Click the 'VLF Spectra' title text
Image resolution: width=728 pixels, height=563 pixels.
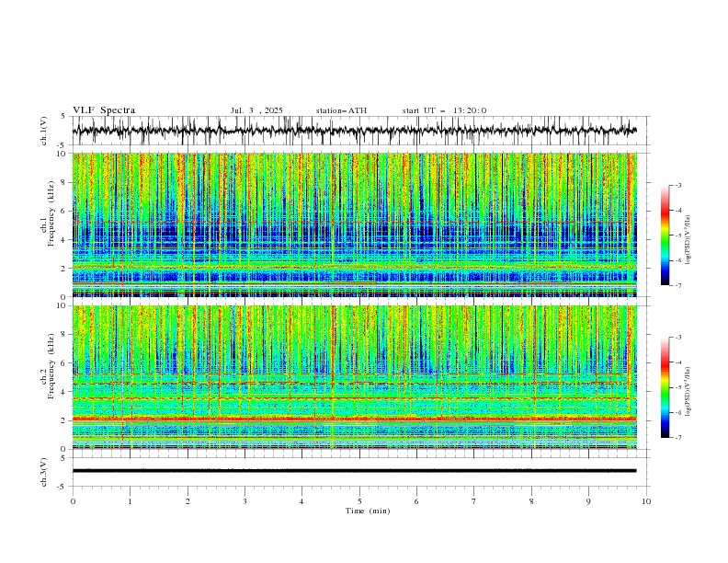104,110
